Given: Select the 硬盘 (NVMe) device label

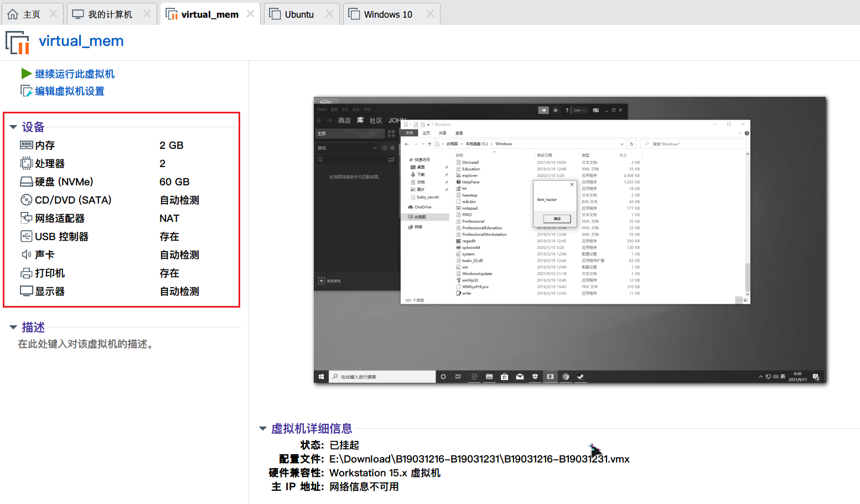Looking at the screenshot, I should (64, 181).
